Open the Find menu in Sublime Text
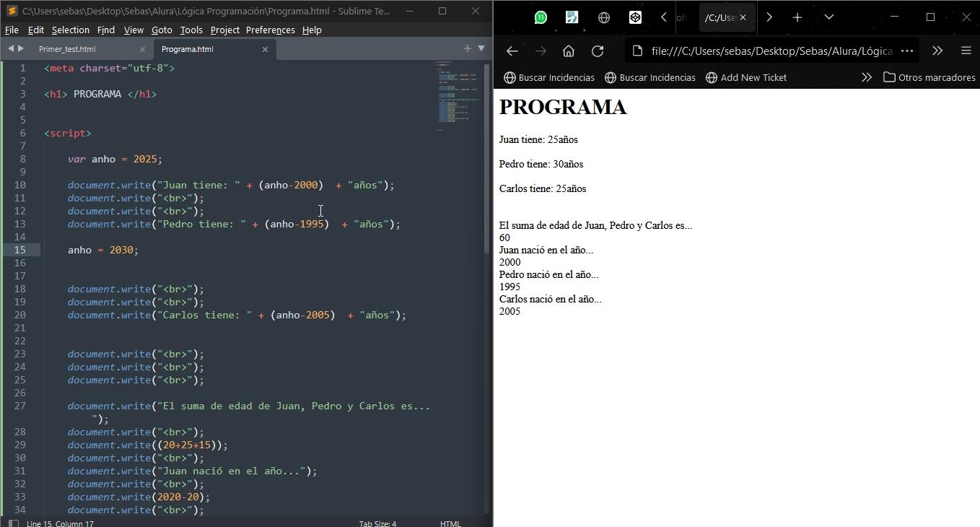Viewport: 980px width, 527px height. 106,30
